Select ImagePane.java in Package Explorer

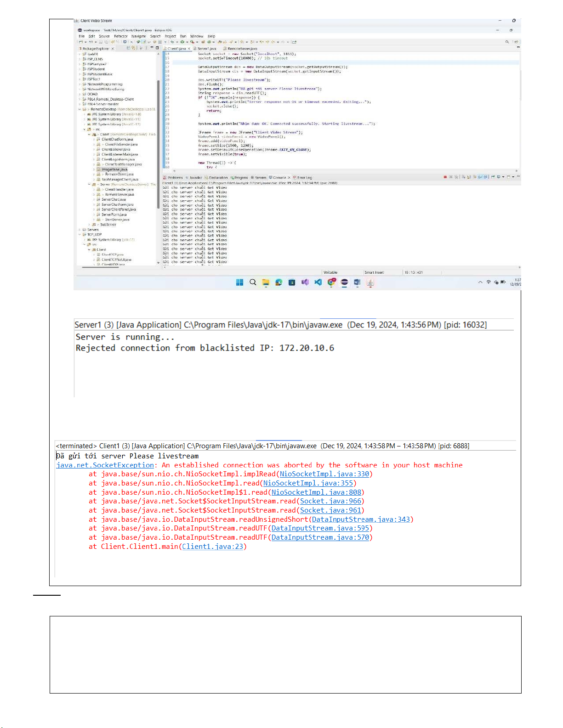click(114, 169)
